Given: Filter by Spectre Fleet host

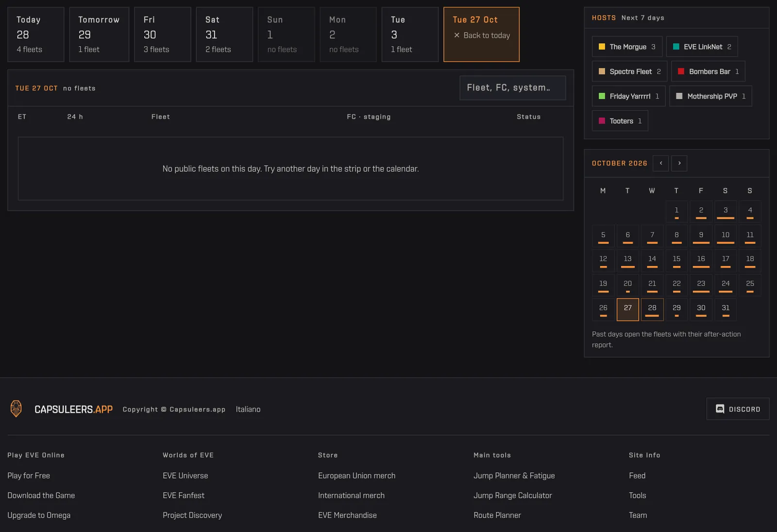Looking at the screenshot, I should (629, 71).
